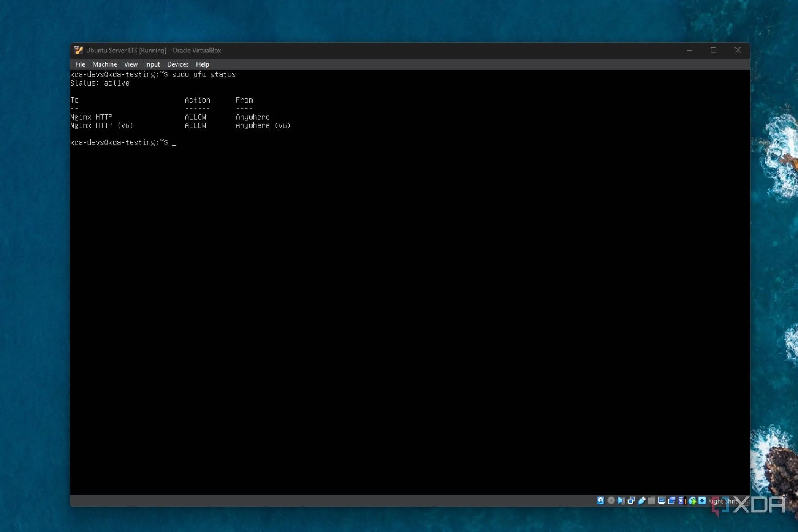Click ALLOW in the 'Nginx HTTP (v6)' row

(x=195, y=125)
